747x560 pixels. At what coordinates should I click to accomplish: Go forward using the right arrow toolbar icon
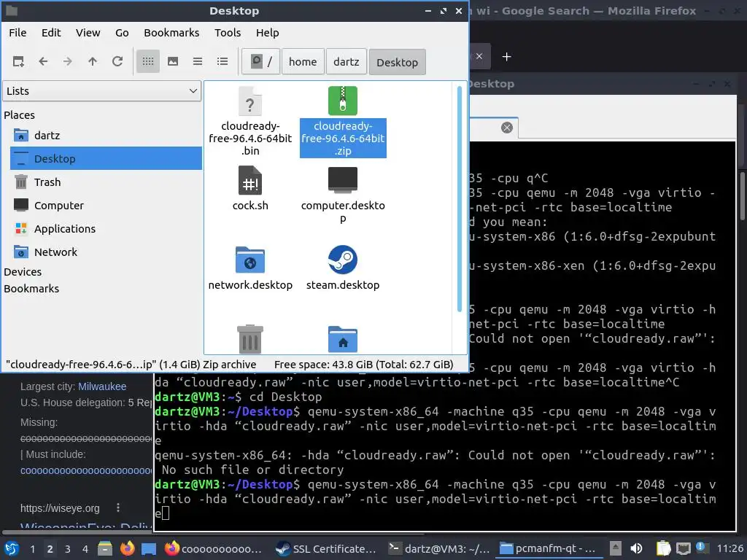pyautogui.click(x=68, y=61)
